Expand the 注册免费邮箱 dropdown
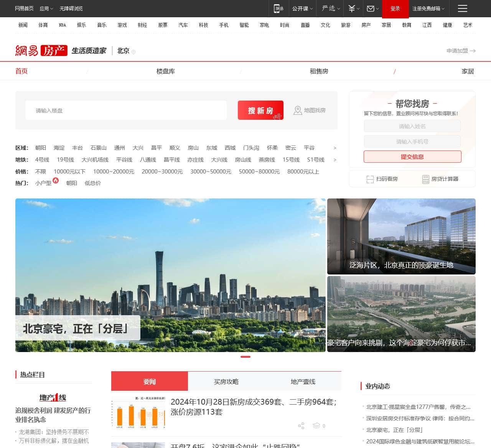 point(428,8)
